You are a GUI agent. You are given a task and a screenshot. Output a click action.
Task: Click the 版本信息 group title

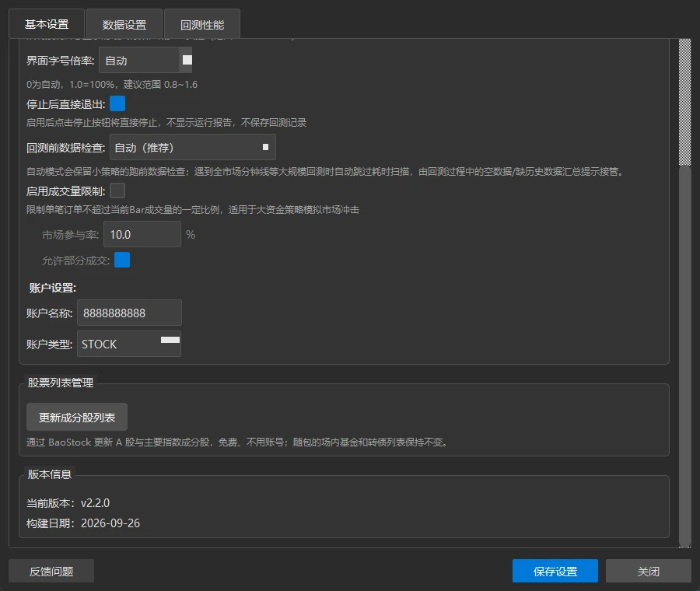[x=50, y=474]
